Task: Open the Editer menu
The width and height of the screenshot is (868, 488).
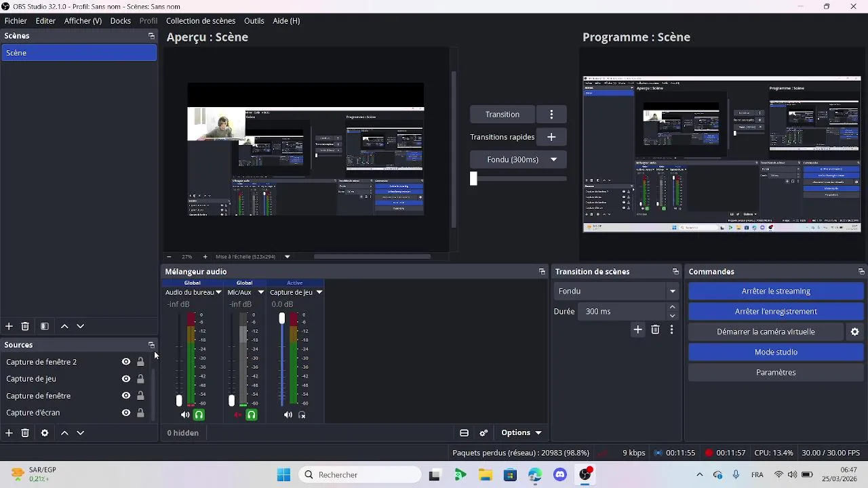Action: [45, 21]
